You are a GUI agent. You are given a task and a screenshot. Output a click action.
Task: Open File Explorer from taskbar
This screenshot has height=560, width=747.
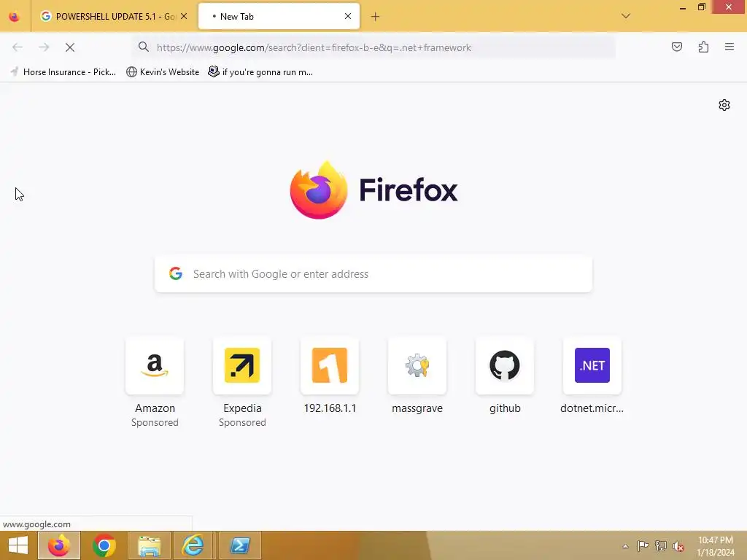150,545
